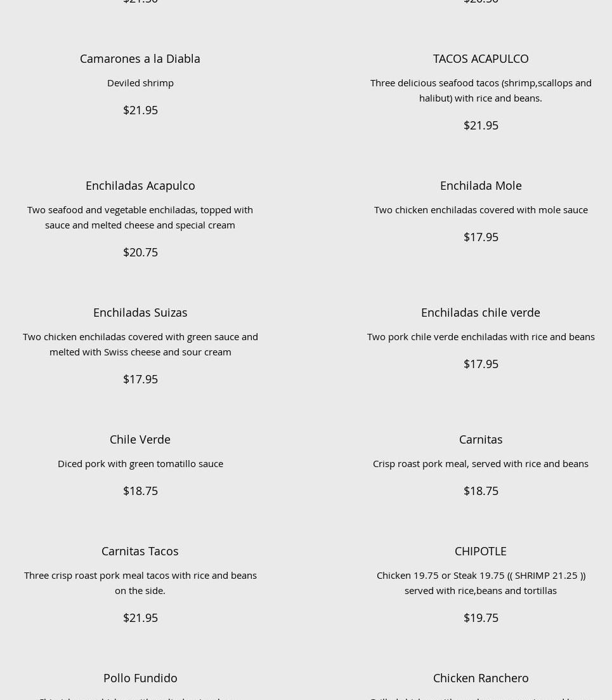Select the Enchiladas Acapulco menu title

pos(140,185)
